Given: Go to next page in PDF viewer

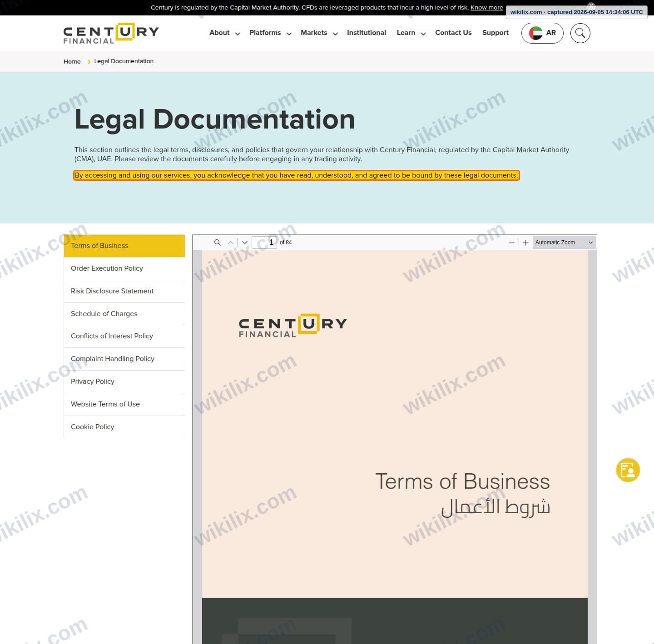Looking at the screenshot, I should click(245, 243).
